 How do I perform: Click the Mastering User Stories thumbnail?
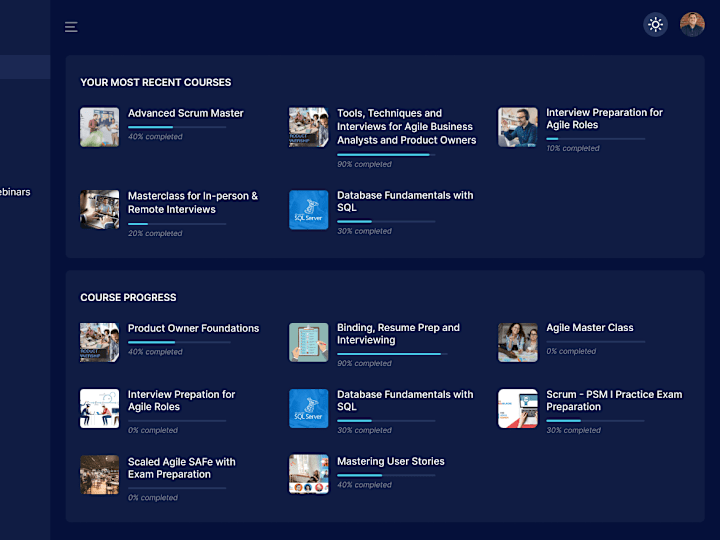pos(309,475)
